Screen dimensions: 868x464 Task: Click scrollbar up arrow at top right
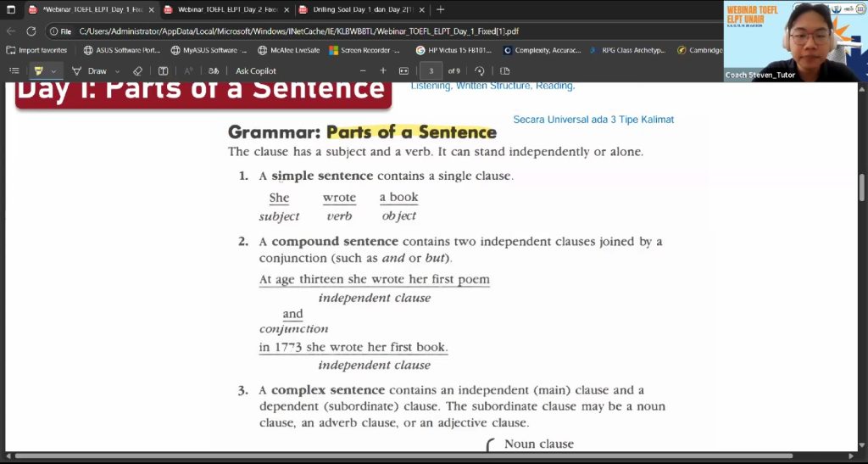(862, 88)
